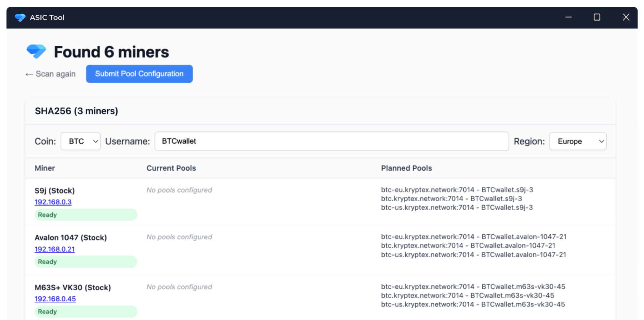This screenshot has height=320, width=644.
Task: Click the Avalon 1047 (Stock) miner name
Action: click(x=71, y=238)
